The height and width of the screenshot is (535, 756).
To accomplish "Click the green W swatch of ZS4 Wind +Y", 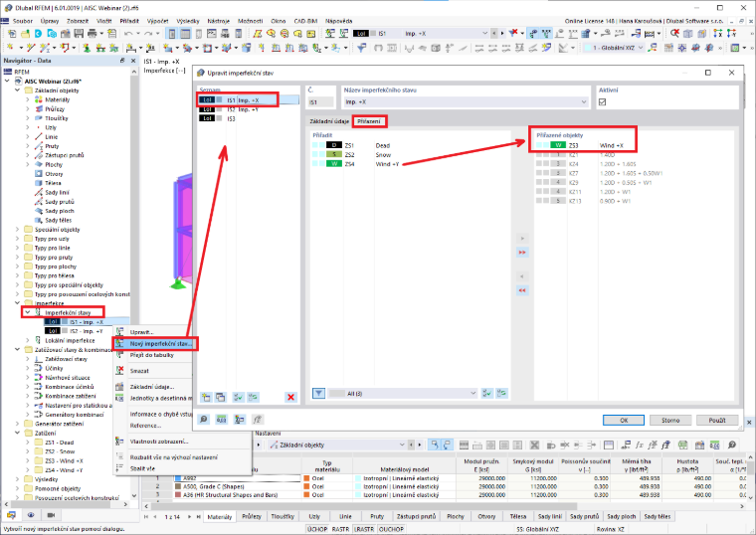I will (x=334, y=164).
